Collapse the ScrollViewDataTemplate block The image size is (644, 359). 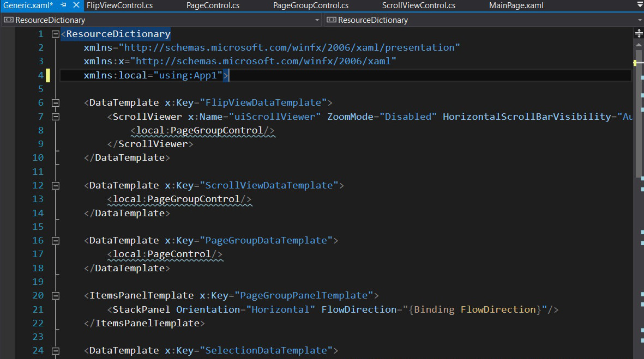tap(55, 186)
